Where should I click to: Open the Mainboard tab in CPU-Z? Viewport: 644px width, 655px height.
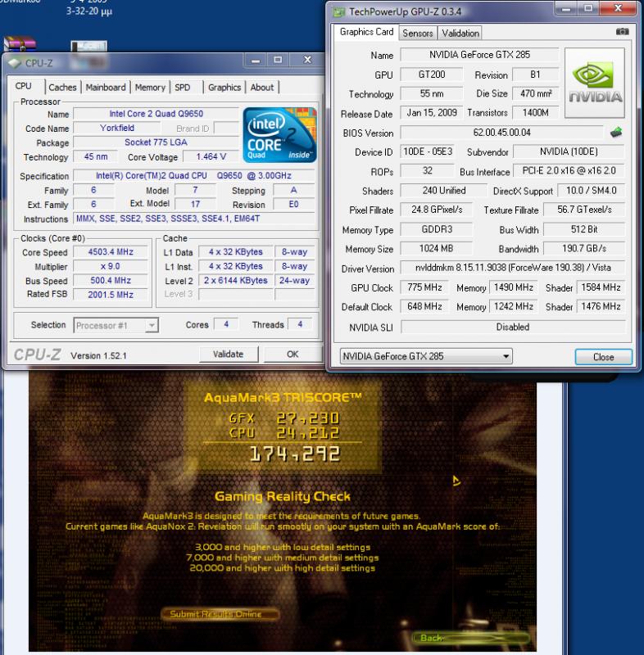click(x=106, y=88)
